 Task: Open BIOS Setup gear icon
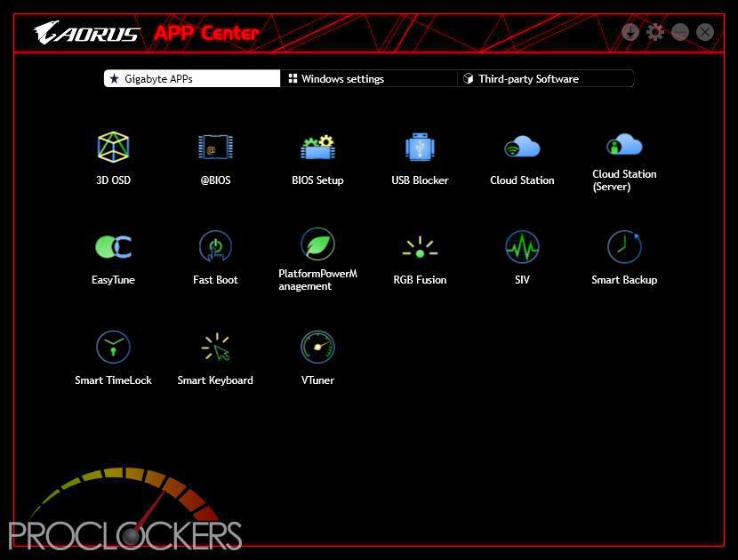point(317,148)
